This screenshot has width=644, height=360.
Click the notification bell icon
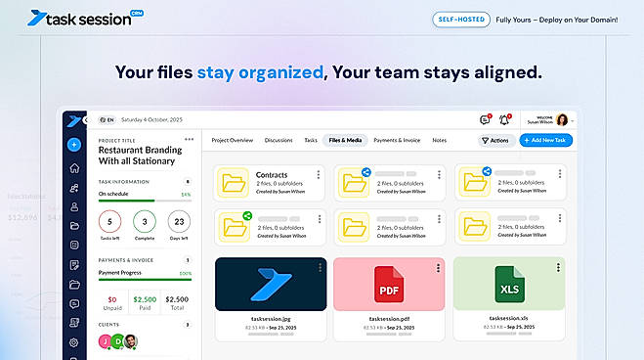click(505, 119)
